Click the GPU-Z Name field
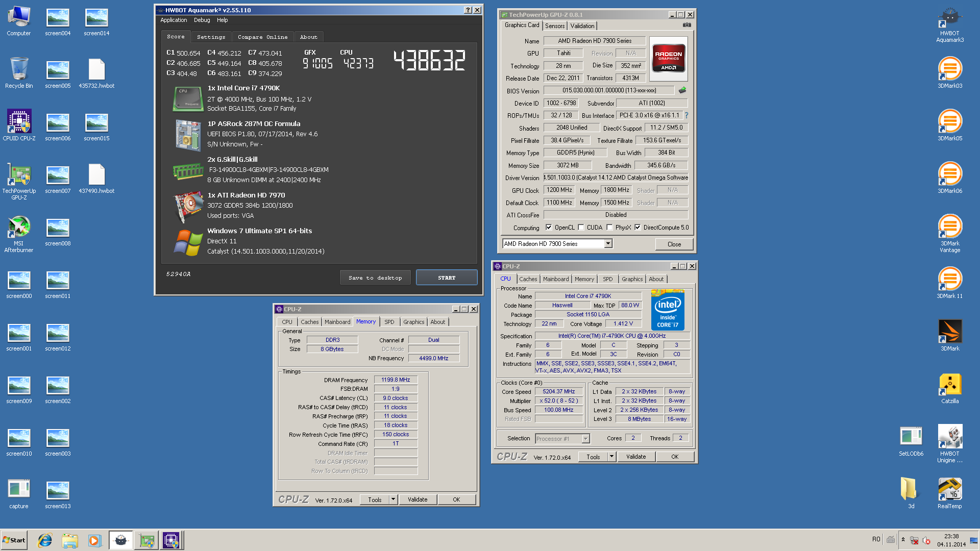 point(594,41)
